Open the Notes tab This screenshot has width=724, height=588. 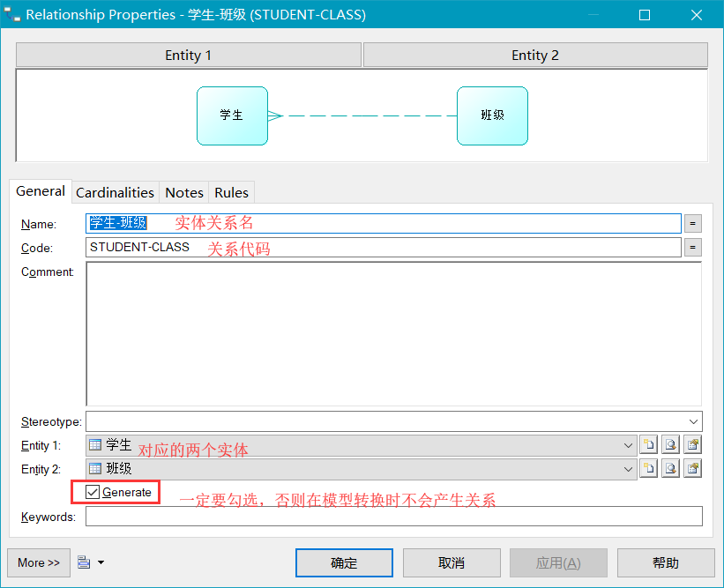coord(183,192)
